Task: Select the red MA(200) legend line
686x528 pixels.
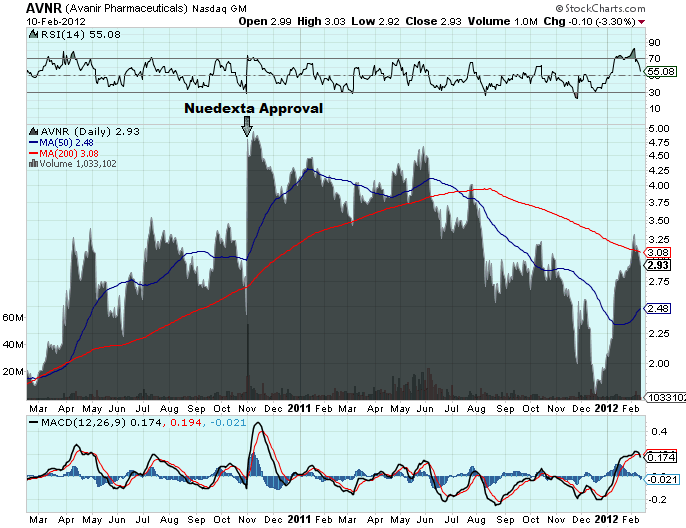Action: tap(33, 154)
